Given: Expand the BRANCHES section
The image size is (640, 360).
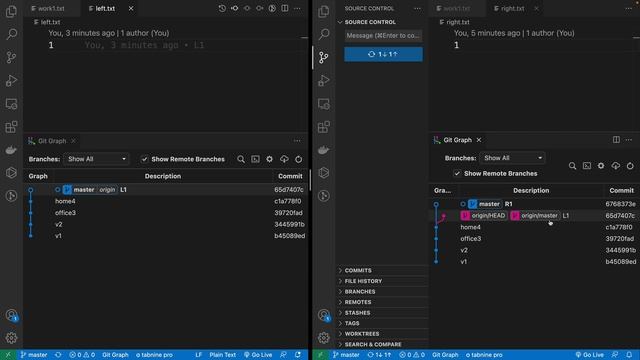Looking at the screenshot, I should click(x=382, y=291).
